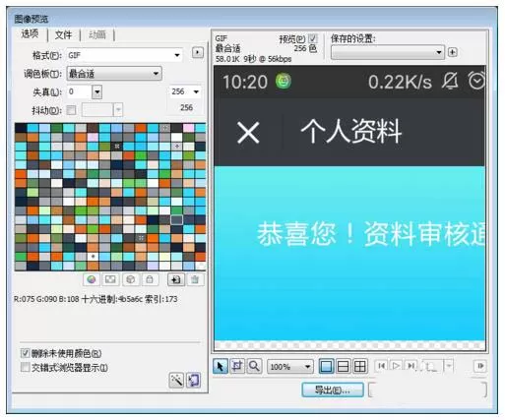505x420 pixels.
Task: Select the Pointer tool
Action: [x=221, y=366]
